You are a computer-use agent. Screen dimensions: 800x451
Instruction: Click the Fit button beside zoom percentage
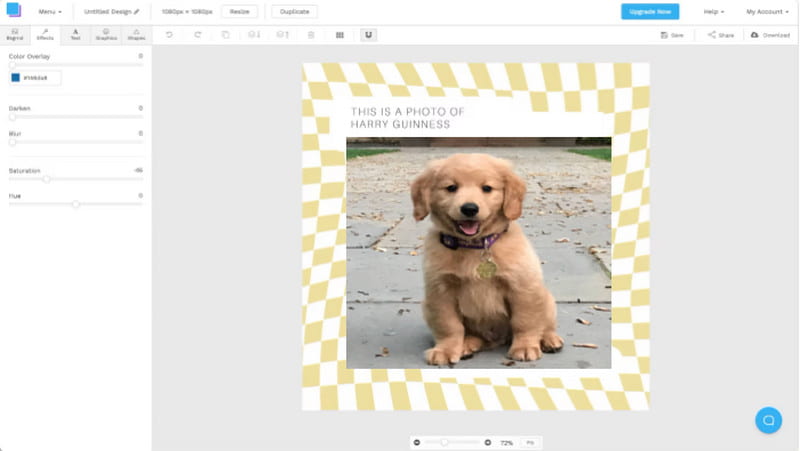coord(530,442)
